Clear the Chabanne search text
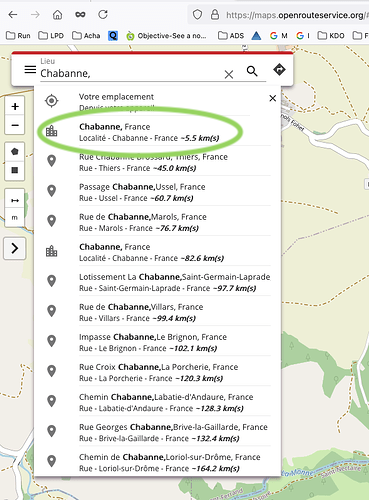The image size is (369, 500). (229, 74)
